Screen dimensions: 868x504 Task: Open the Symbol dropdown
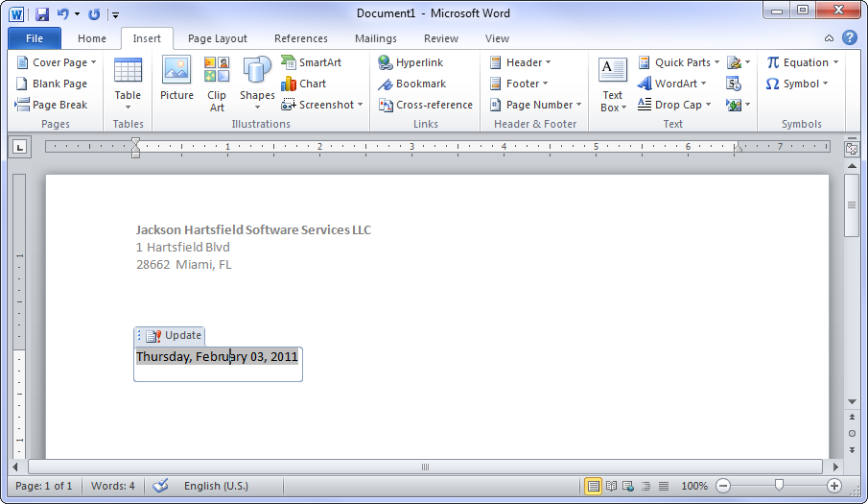point(797,84)
